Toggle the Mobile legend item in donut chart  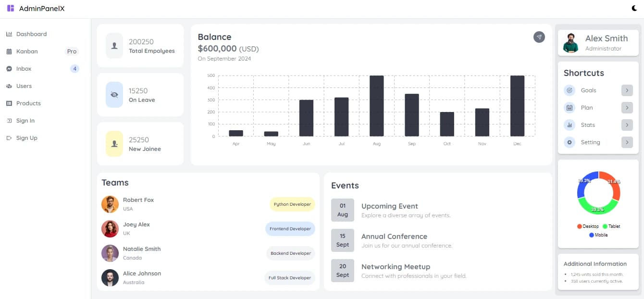pos(598,235)
